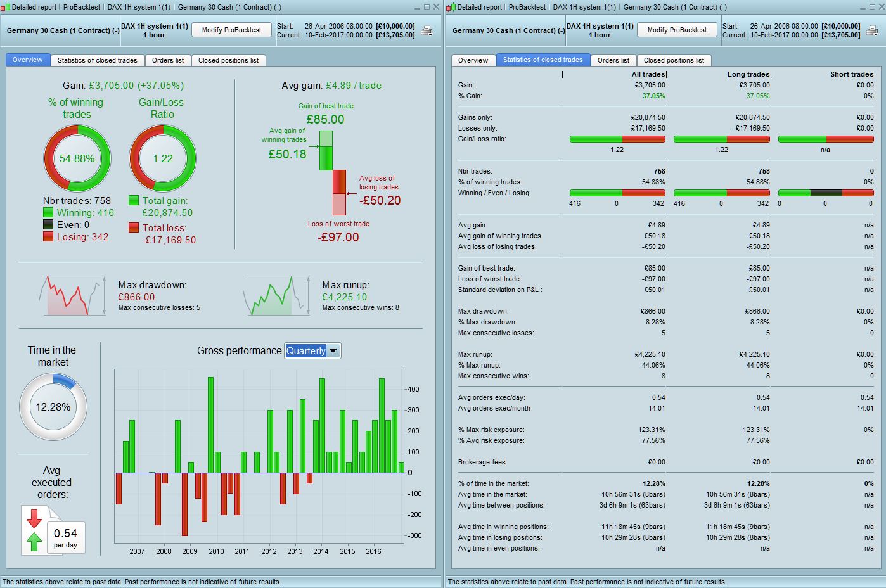
Task: Open the Quarterly gross performance dropdown
Action: [x=312, y=350]
